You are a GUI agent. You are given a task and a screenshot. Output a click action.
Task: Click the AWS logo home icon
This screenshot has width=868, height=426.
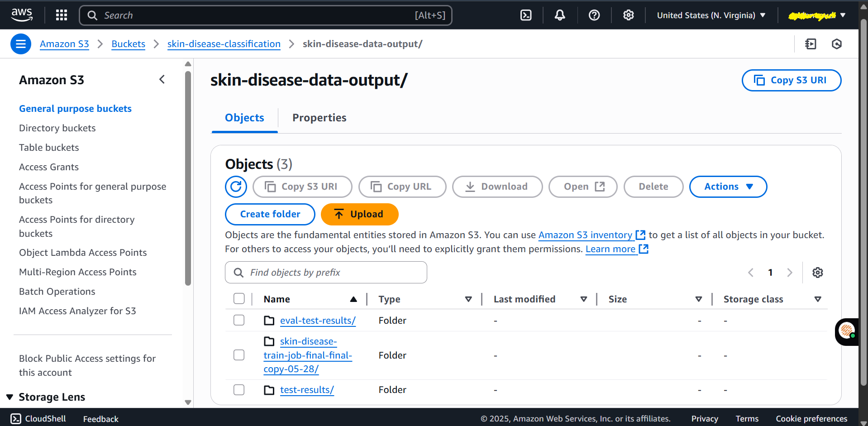[x=22, y=15]
